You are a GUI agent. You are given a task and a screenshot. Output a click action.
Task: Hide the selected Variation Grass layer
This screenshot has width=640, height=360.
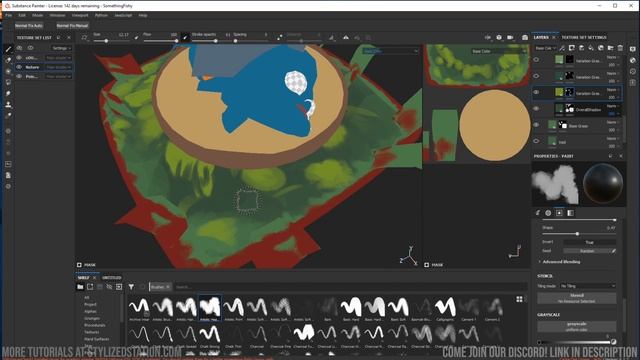tap(536, 92)
